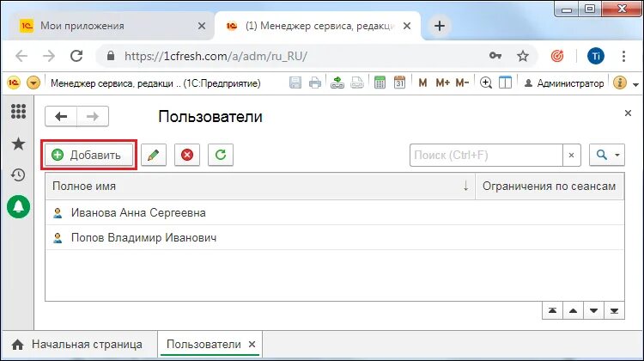Open the 1C main menu dropdown arrow
Screen dimensions: 644x361
(x=33, y=83)
